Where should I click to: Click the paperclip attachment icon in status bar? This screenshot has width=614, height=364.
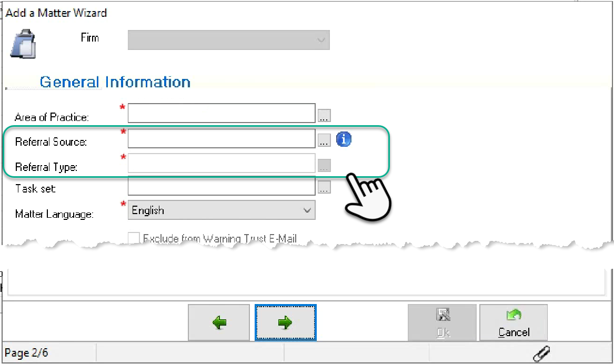(x=541, y=354)
